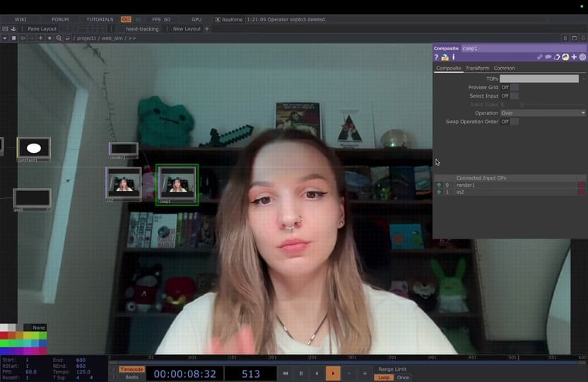Click the square pane type icon in path bar
This screenshot has height=382, width=588.
point(13,38)
